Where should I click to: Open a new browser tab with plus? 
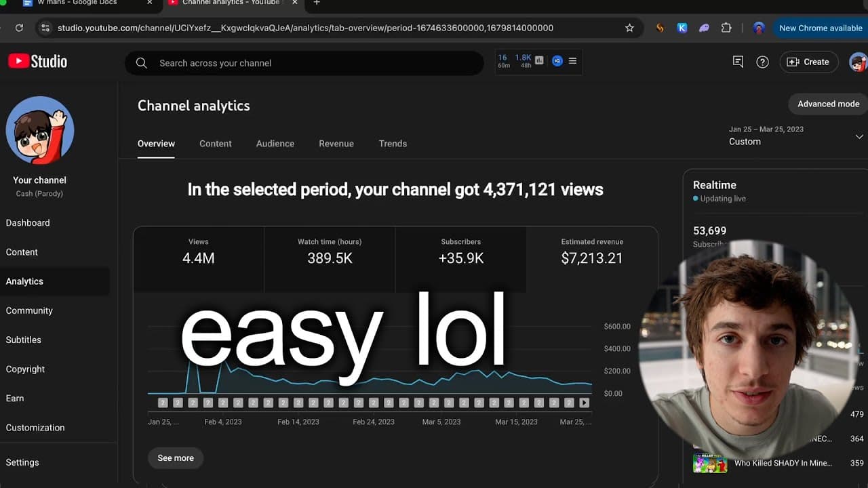pyautogui.click(x=317, y=3)
